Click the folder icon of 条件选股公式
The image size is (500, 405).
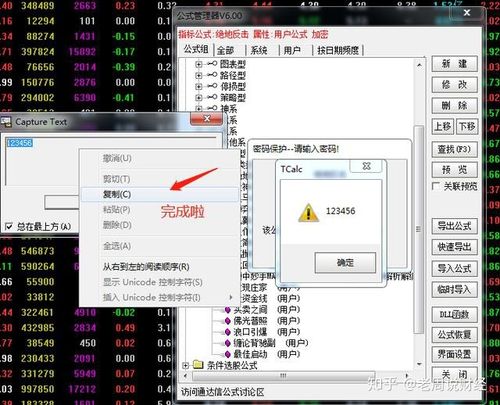tap(198, 365)
